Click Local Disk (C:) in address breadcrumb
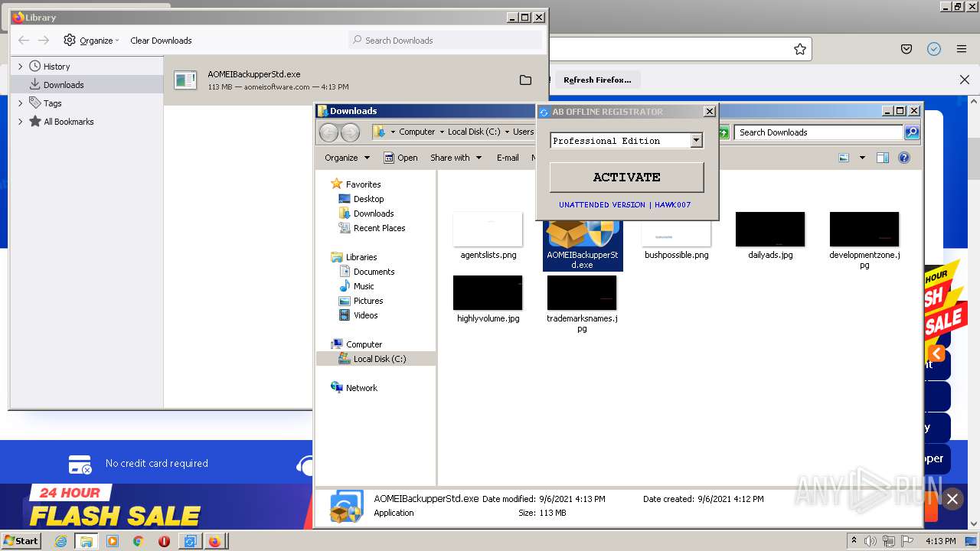980x551 pixels. pos(475,132)
